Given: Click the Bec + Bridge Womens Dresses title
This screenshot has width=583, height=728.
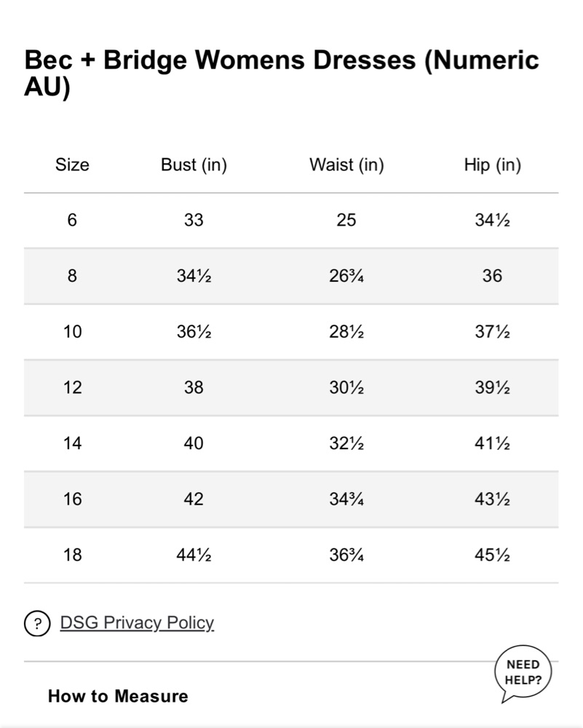Looking at the screenshot, I should 281,73.
